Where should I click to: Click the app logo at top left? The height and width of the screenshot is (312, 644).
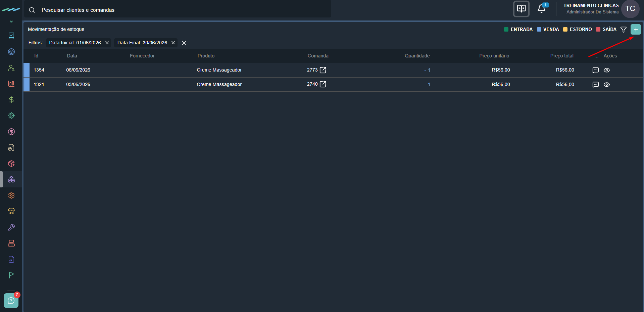11,10
